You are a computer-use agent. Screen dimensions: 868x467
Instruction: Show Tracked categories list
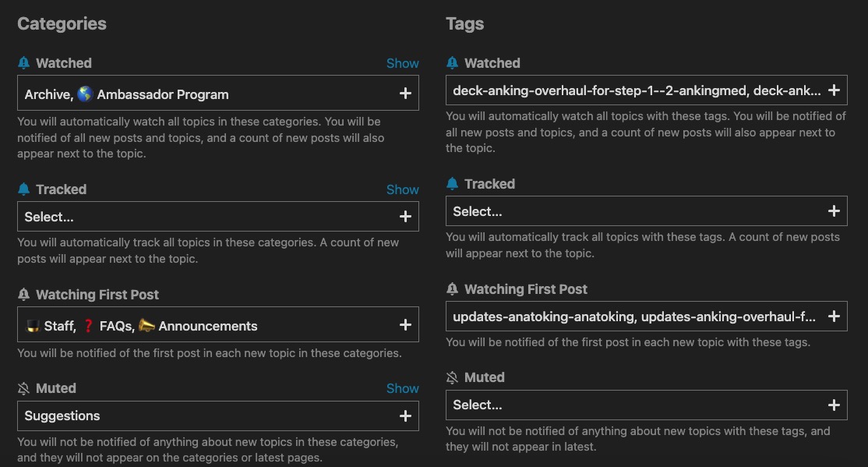[x=402, y=189]
